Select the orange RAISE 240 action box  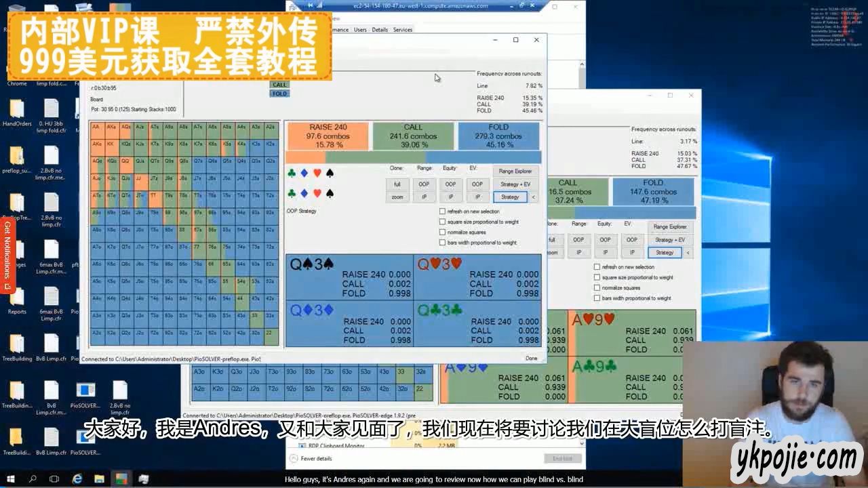click(328, 136)
